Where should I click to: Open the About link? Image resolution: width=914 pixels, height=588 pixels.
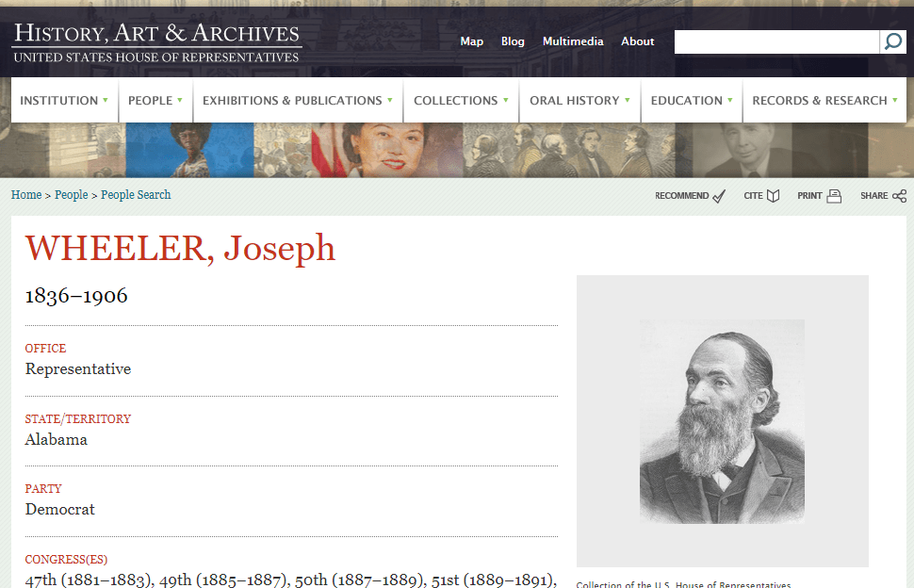click(x=637, y=41)
